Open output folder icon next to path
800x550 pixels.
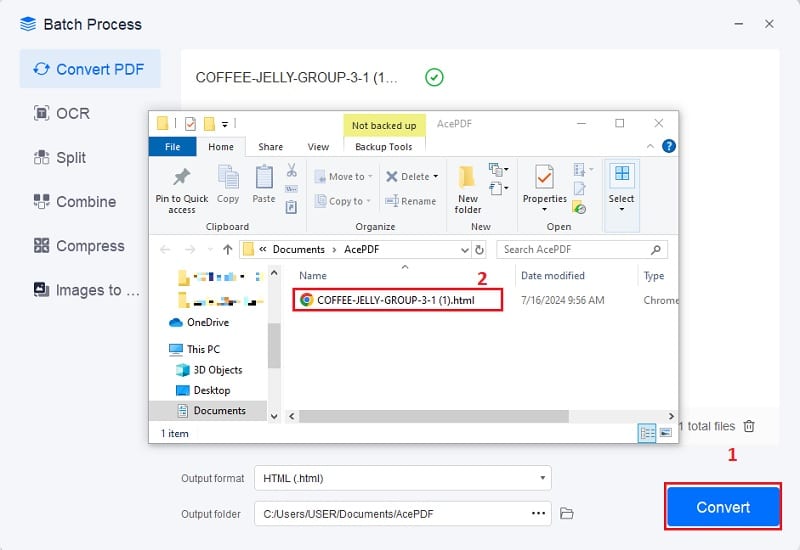(x=567, y=513)
